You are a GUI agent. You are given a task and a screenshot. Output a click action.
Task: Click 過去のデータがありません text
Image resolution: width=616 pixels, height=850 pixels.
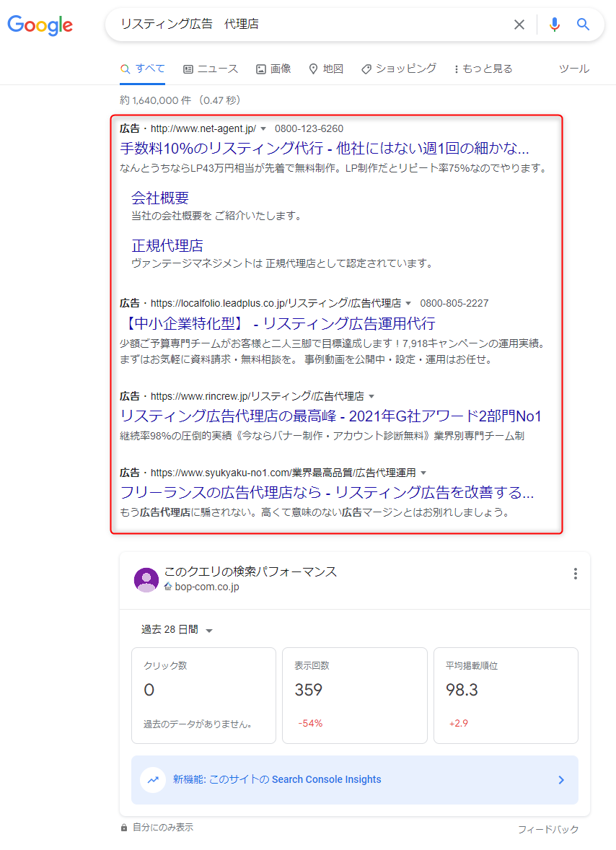[198, 724]
